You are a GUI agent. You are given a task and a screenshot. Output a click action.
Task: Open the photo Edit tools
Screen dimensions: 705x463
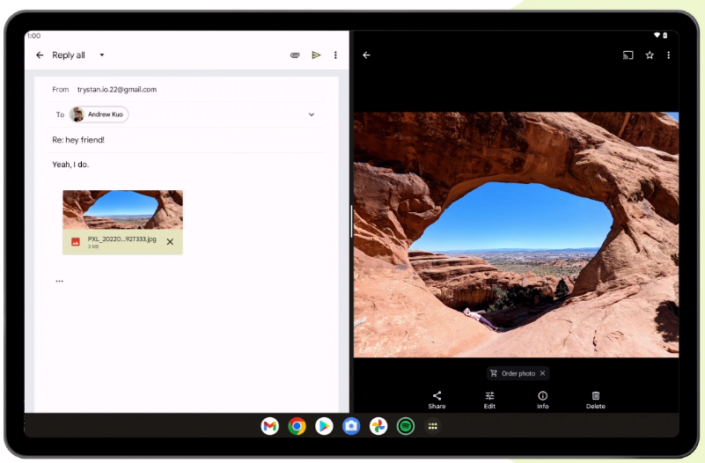click(x=490, y=400)
